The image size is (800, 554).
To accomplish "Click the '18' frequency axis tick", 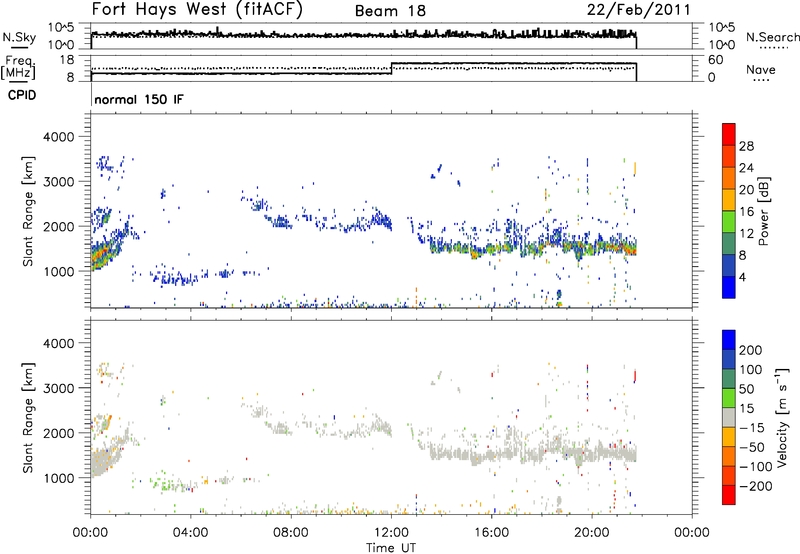I will point(68,60).
